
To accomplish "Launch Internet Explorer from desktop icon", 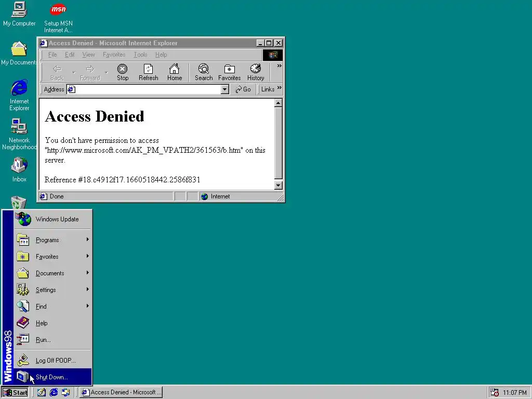I will pos(19,95).
